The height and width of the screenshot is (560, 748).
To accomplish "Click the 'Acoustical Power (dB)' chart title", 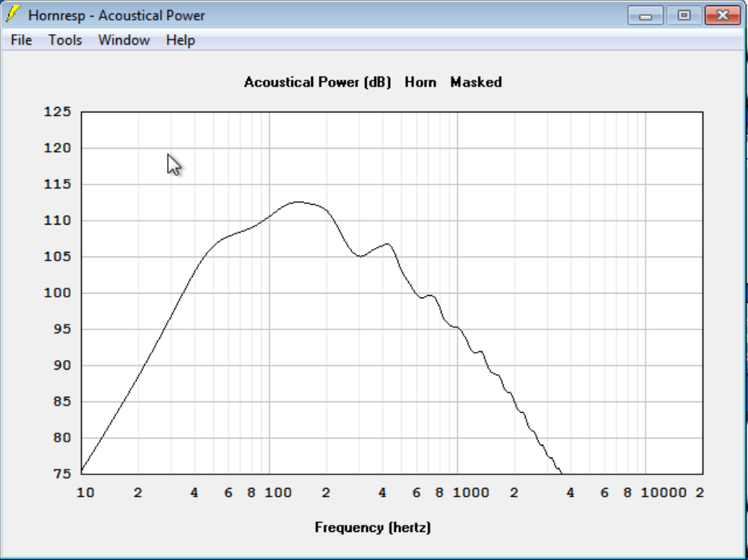I will pos(318,82).
